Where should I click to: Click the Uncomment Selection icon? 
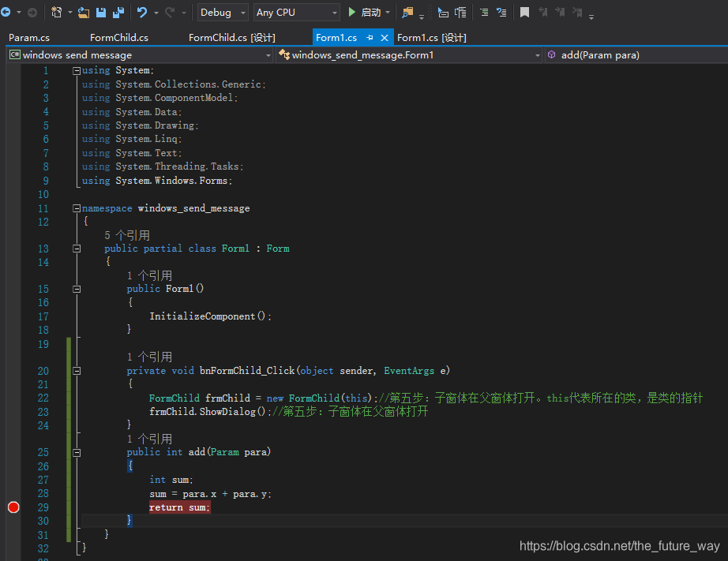[x=501, y=13]
